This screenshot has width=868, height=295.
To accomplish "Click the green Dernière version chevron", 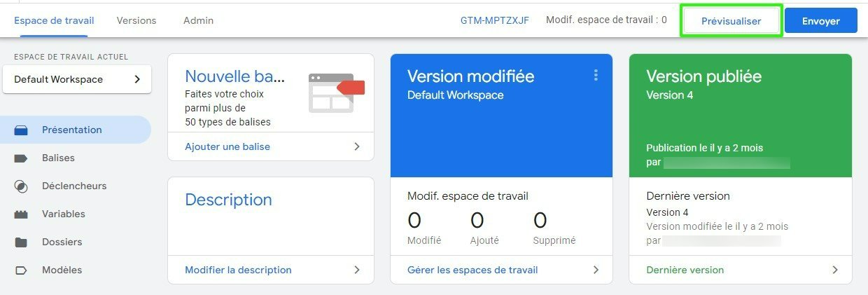I will [835, 270].
